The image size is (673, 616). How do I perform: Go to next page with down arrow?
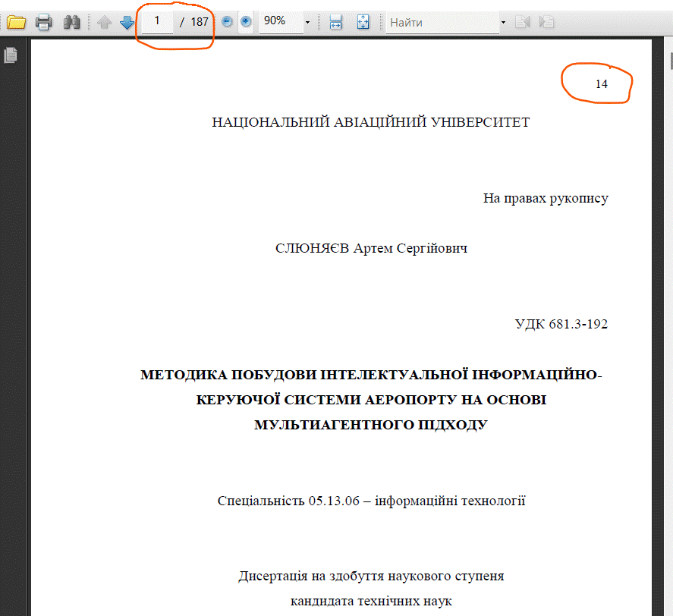pos(127,22)
